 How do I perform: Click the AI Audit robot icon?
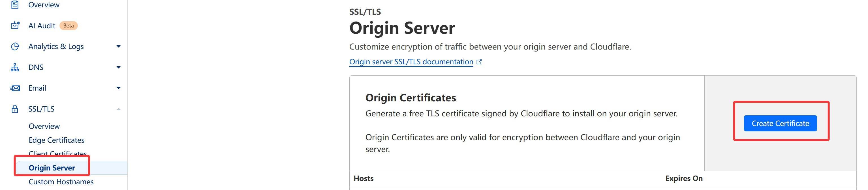(15, 25)
